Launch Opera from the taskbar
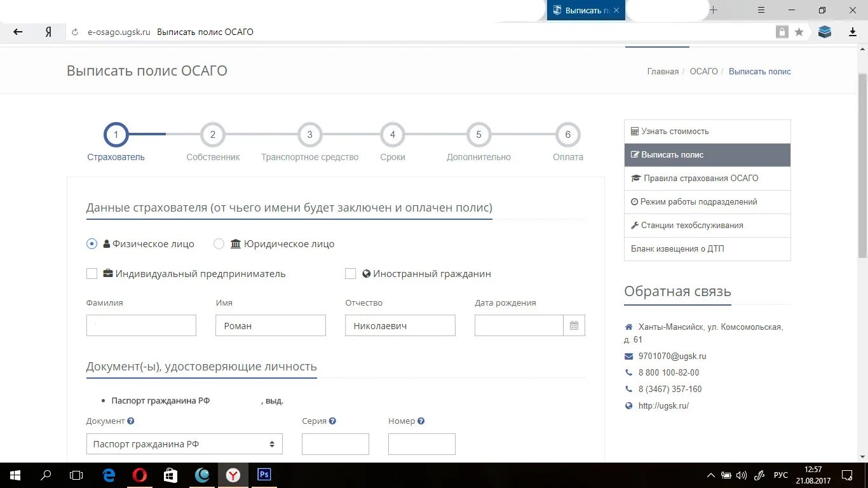Image resolution: width=868 pixels, height=488 pixels. tap(140, 475)
